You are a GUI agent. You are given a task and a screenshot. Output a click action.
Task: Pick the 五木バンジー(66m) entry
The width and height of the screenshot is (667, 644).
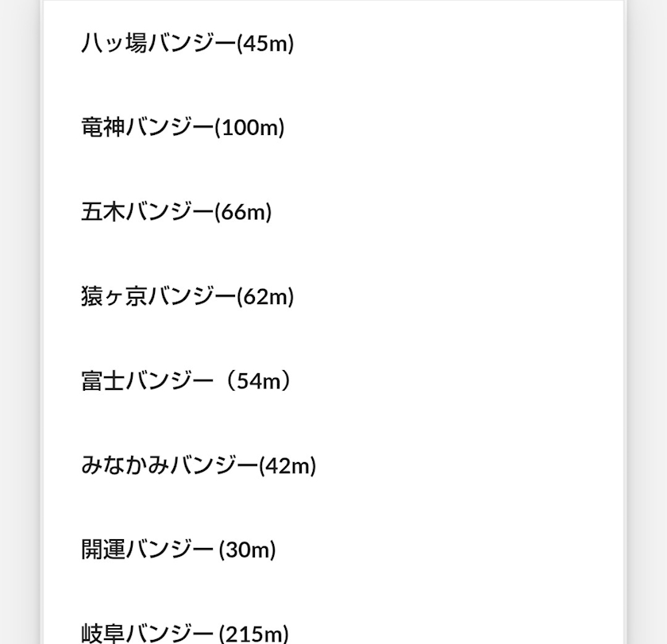pyautogui.click(x=176, y=212)
